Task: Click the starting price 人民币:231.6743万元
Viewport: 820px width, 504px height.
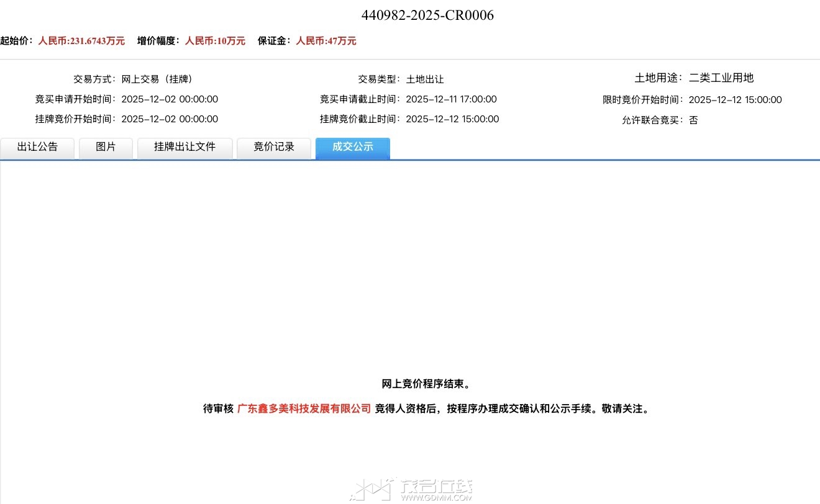Action: (81, 41)
